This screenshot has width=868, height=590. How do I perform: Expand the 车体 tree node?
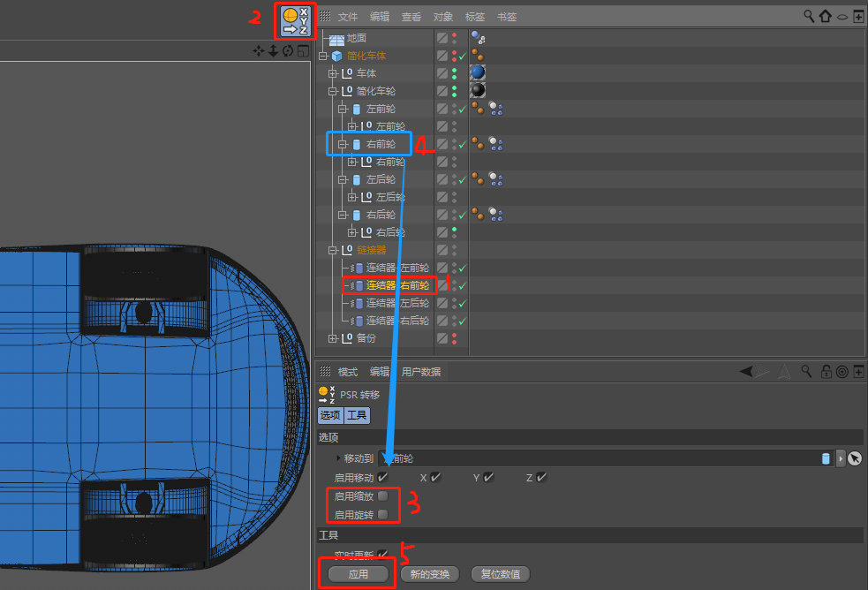[x=332, y=73]
